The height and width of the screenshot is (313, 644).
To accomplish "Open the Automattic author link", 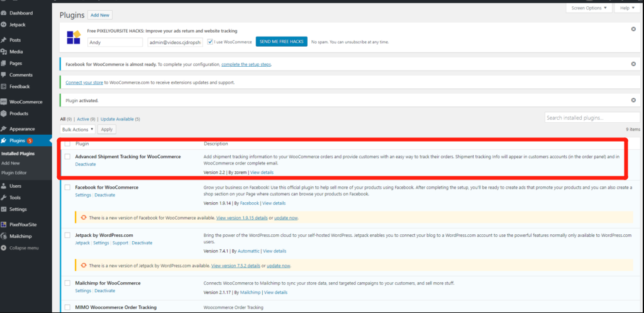I will coord(248,251).
